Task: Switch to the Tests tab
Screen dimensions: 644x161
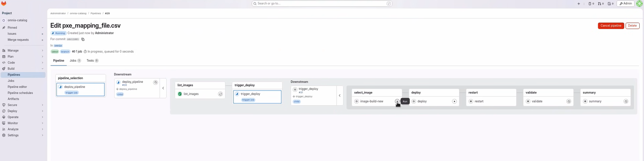Action: pyautogui.click(x=93, y=60)
